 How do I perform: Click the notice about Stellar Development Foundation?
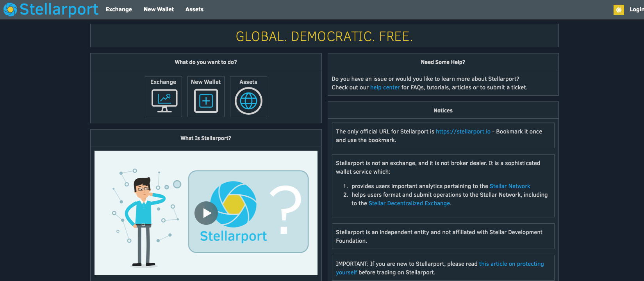point(443,236)
